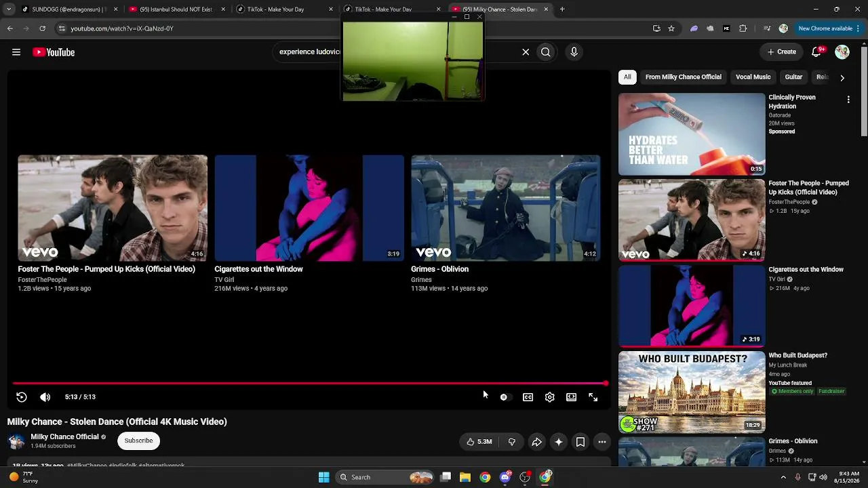868x488 pixels.
Task: Open the Clinically Proven Hydration ad title
Action: pyautogui.click(x=792, y=102)
